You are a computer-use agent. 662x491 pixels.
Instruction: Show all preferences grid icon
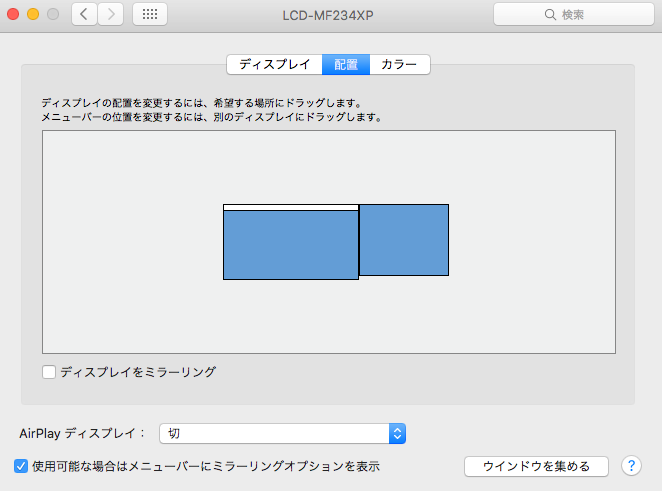click(x=149, y=15)
